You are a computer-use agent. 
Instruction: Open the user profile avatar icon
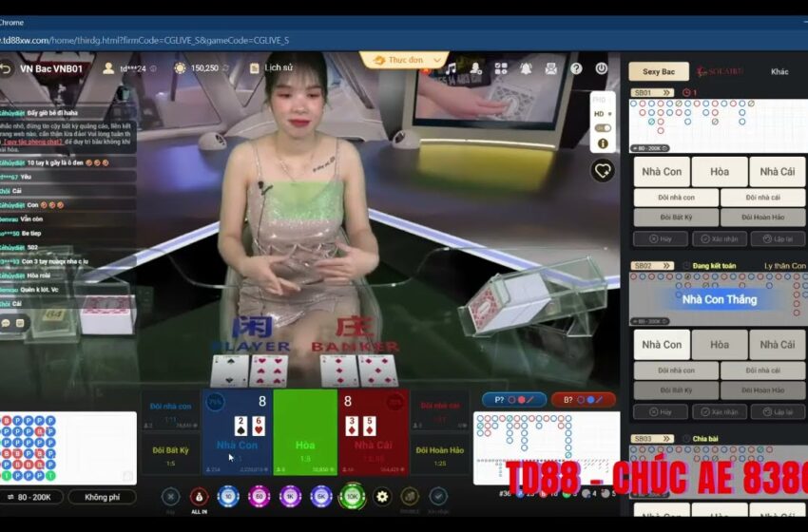[108, 68]
